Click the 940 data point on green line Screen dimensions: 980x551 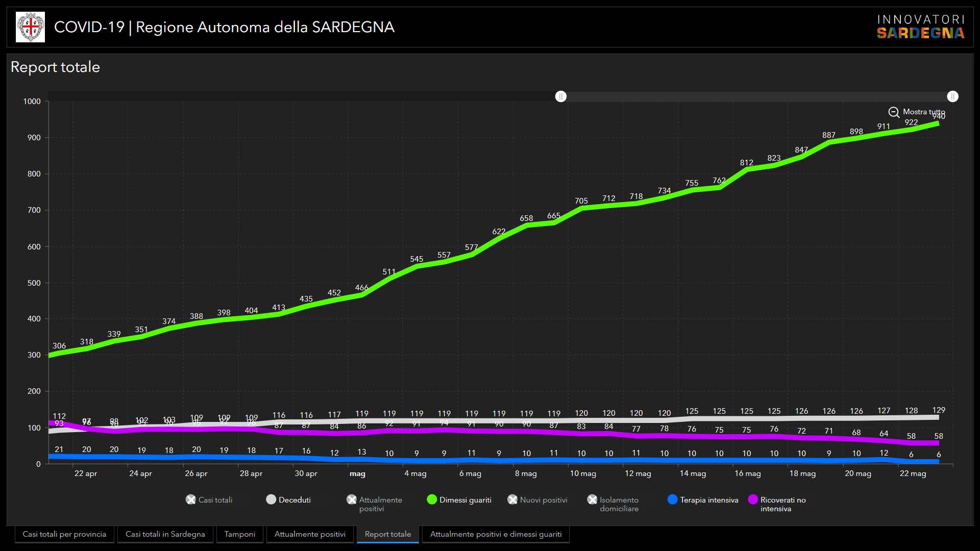pyautogui.click(x=938, y=123)
